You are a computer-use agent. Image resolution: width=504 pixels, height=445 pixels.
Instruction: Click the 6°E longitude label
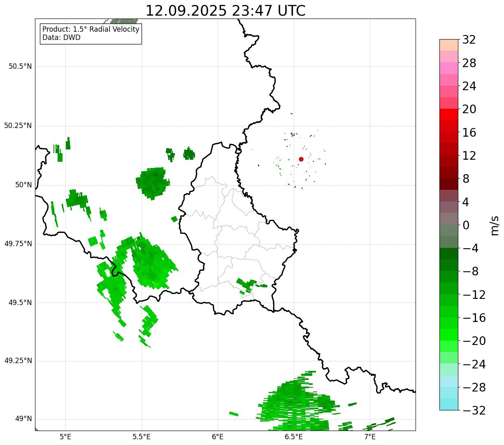click(x=218, y=436)
